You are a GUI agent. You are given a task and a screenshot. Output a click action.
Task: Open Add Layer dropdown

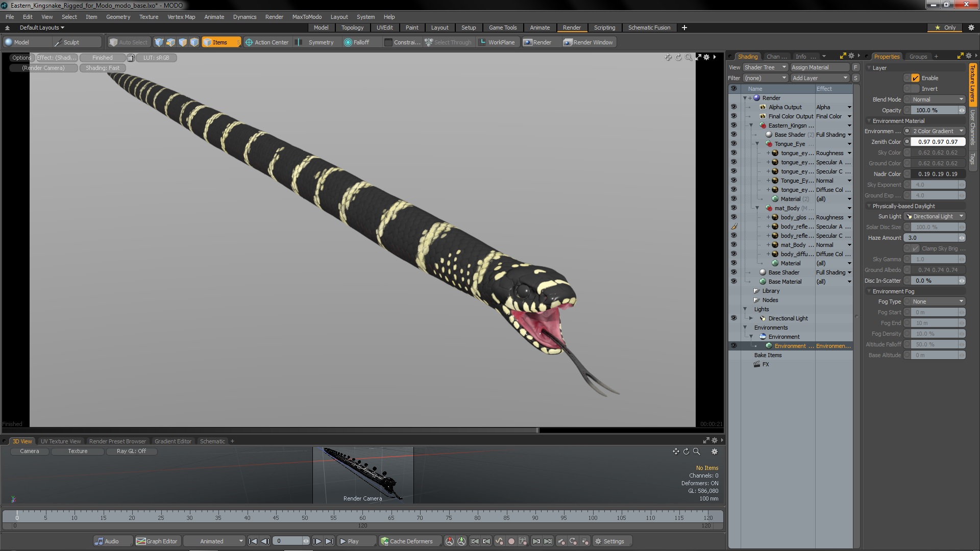[820, 78]
